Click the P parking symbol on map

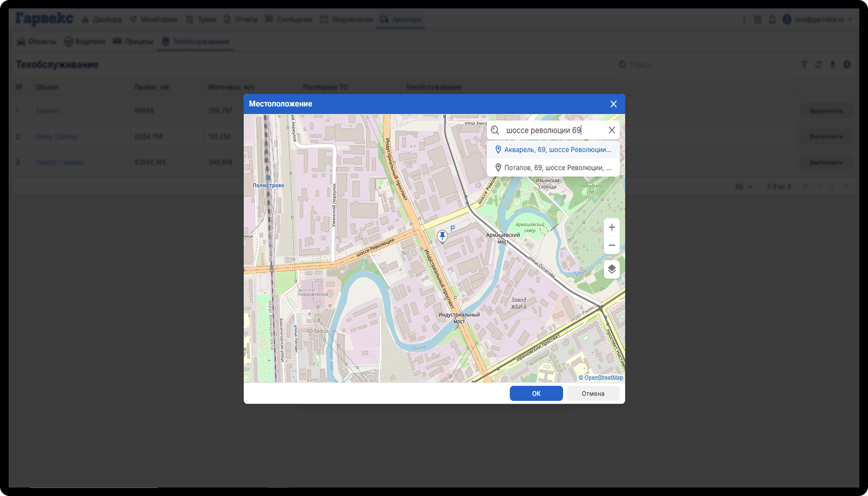pyautogui.click(x=453, y=229)
